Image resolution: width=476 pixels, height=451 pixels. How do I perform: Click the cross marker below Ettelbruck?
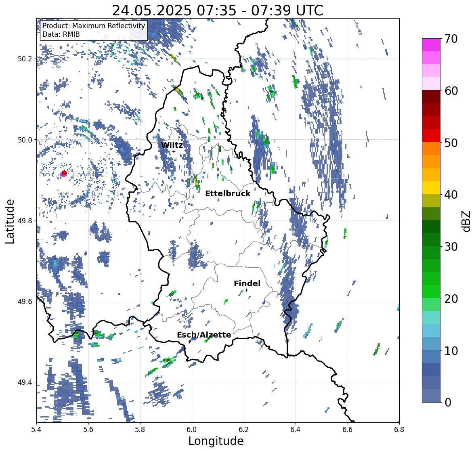(x=218, y=200)
